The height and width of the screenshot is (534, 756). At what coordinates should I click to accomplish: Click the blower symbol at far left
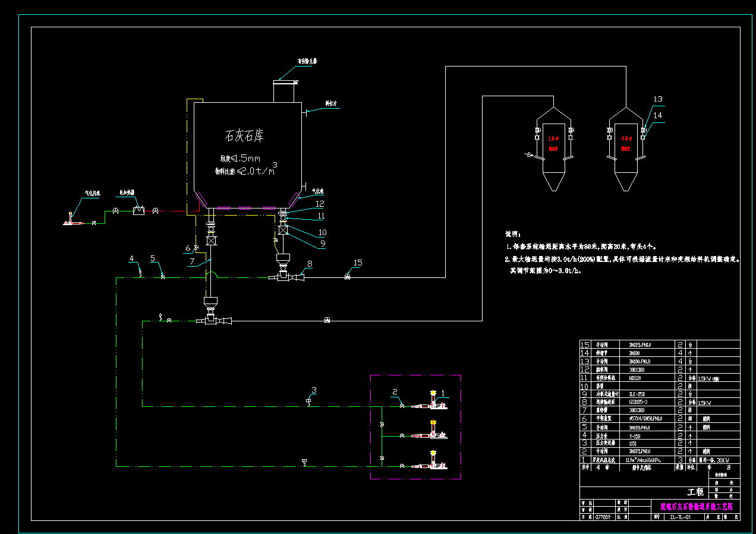click(73, 220)
